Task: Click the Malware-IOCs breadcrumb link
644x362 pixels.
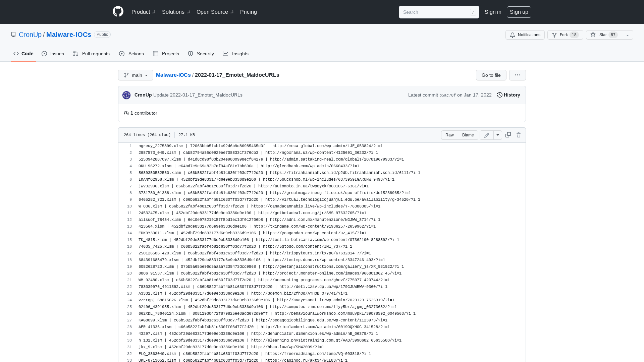Action: (x=173, y=75)
